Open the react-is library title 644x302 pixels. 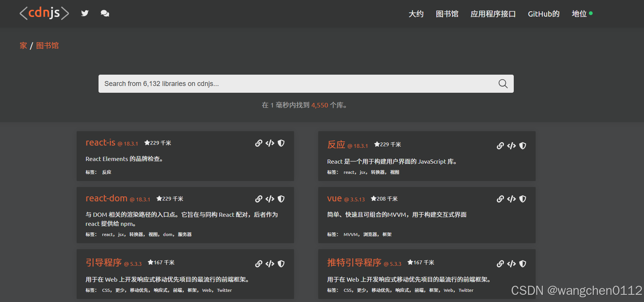(x=100, y=143)
